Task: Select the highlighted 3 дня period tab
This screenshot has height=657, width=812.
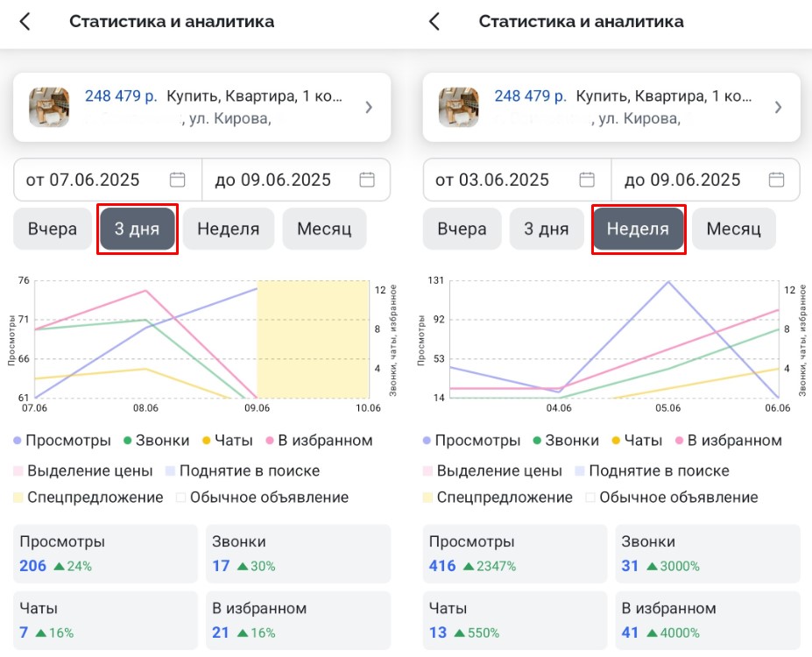Action: 138,230
